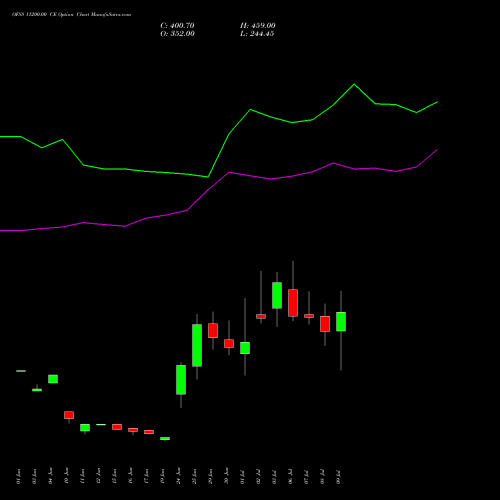Select the 03 Jul green candlestick
The image size is (500, 500).
click(x=277, y=295)
